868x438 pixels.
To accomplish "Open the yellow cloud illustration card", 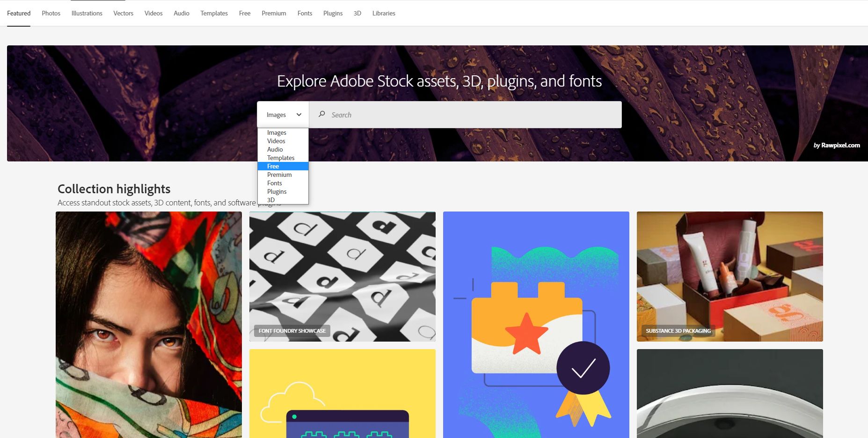I will pos(343,394).
